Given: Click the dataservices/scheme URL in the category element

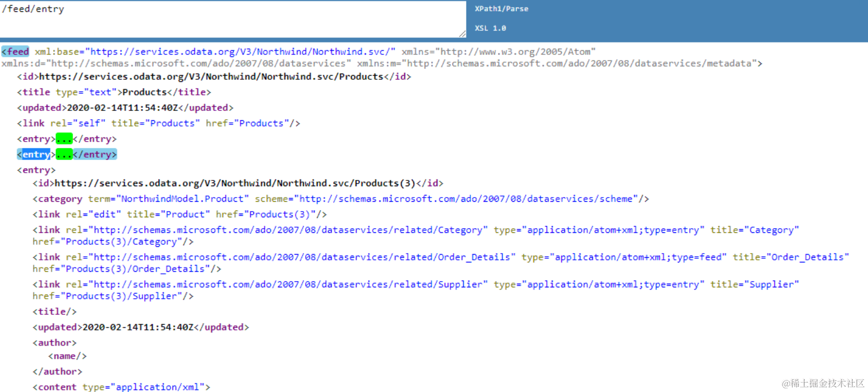Looking at the screenshot, I should click(466, 199).
